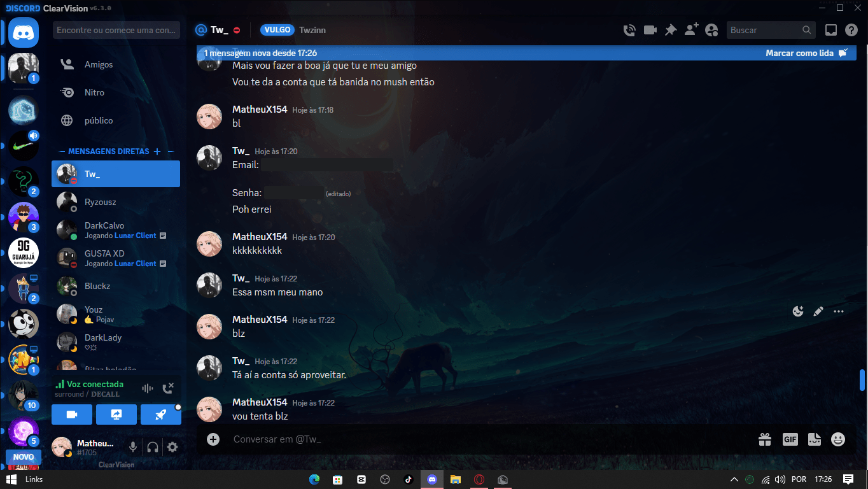Viewport: 868px width, 489px height.
Task: Click the chat scrollbar thumb
Action: pos(862,379)
